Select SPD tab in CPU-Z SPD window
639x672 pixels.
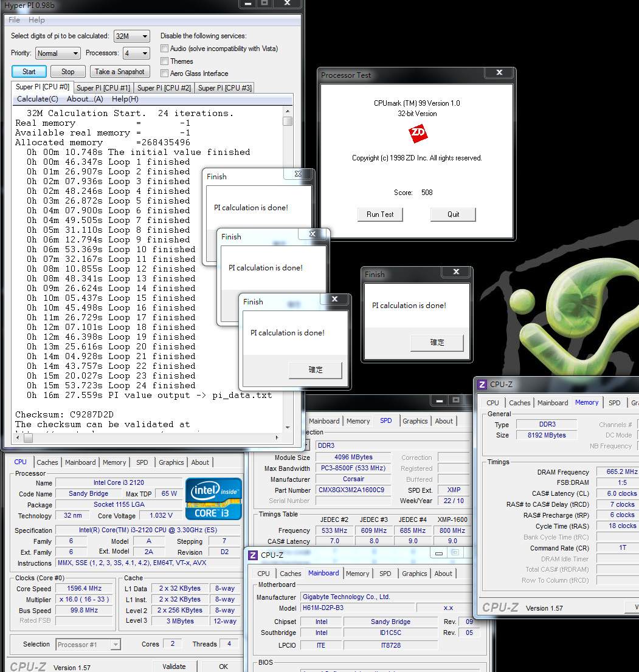coord(386,421)
